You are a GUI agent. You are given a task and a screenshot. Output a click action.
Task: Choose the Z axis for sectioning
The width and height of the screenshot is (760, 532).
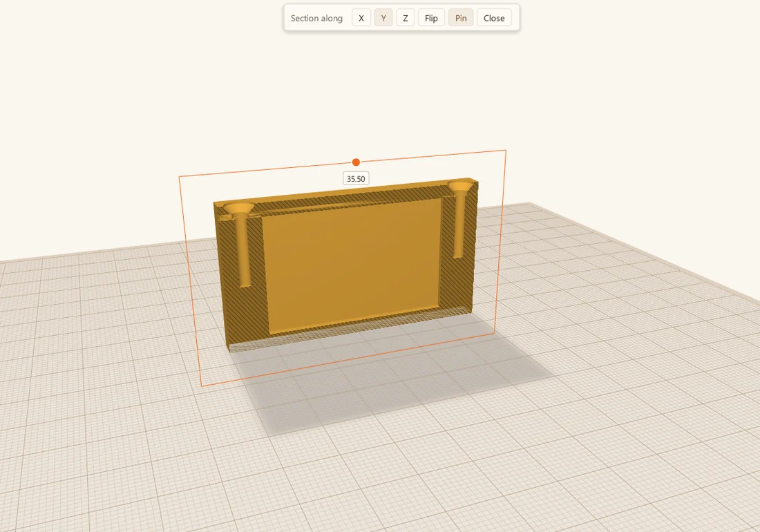click(405, 18)
